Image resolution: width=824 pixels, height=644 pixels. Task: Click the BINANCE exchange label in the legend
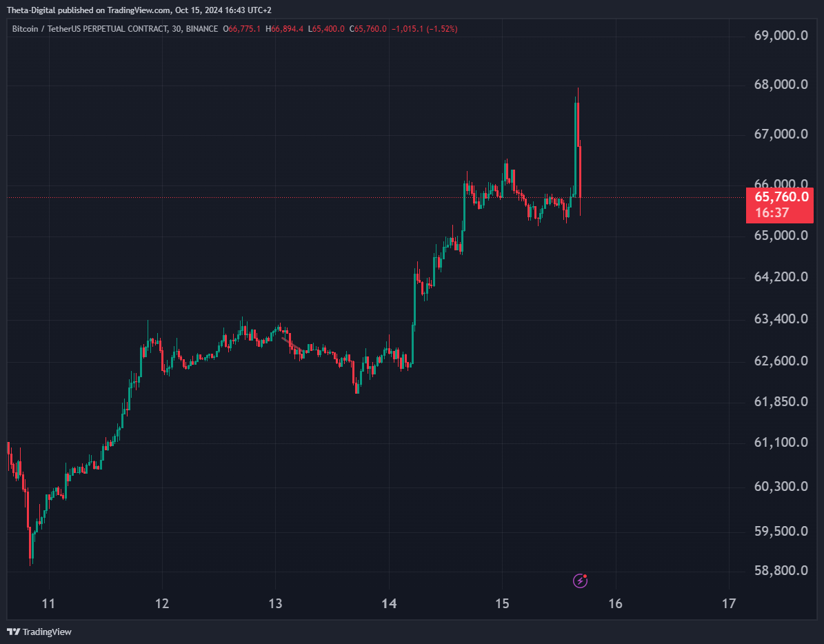pos(202,29)
